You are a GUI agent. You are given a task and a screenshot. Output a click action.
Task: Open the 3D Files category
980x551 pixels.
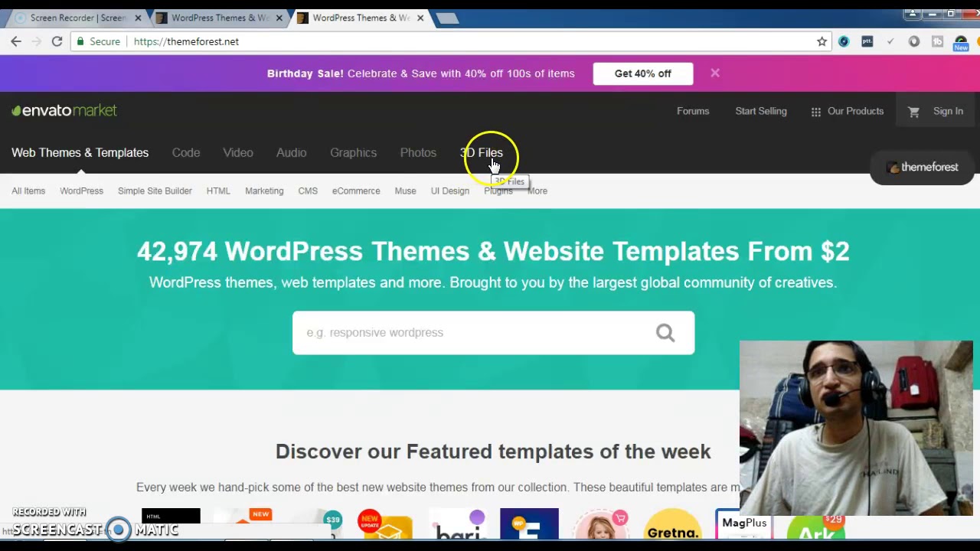coord(482,152)
